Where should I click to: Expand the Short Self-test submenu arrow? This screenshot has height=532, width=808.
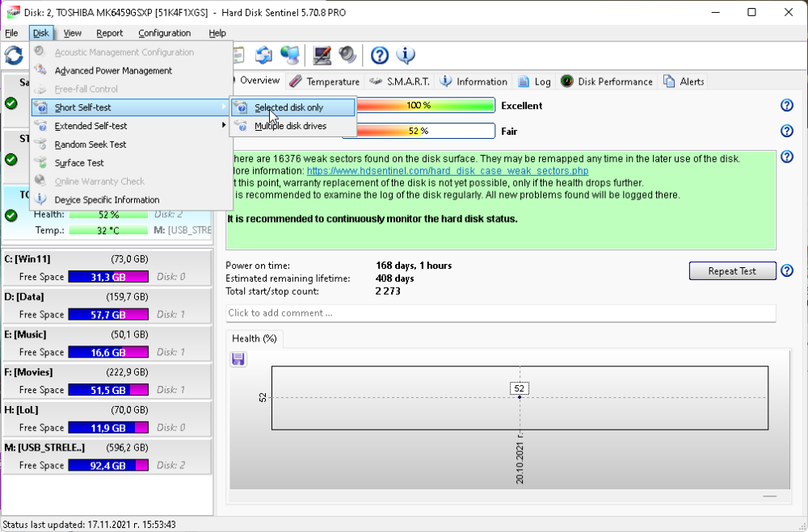pos(224,107)
